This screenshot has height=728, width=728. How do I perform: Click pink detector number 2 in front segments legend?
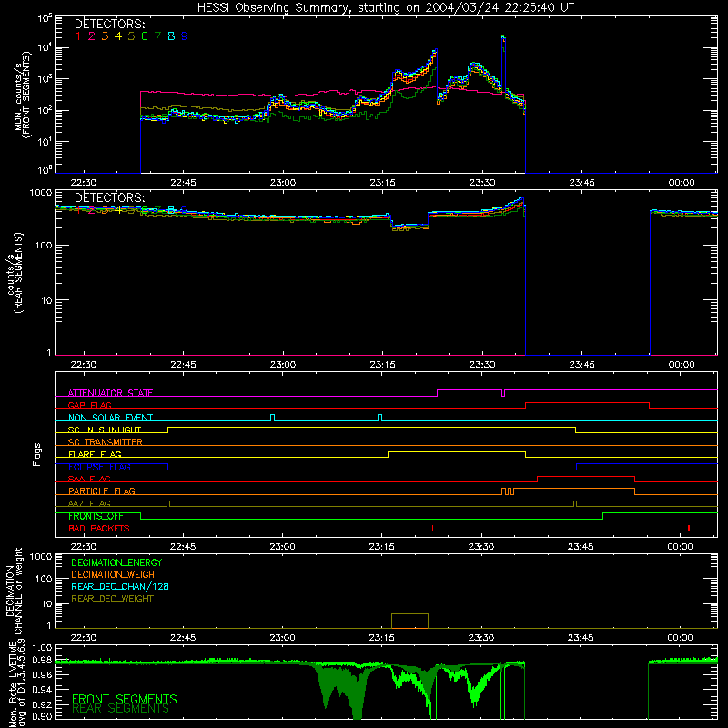[92, 36]
